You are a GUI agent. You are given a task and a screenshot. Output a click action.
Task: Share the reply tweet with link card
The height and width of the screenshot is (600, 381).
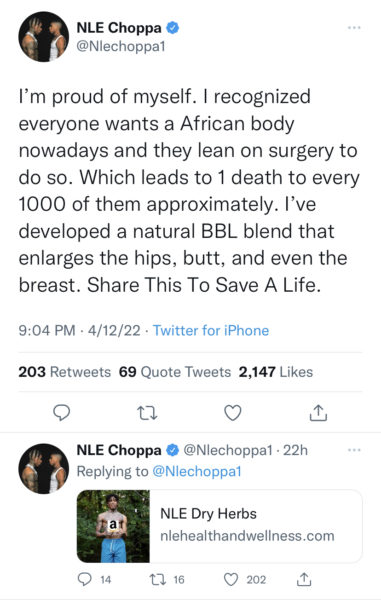pos(304,579)
